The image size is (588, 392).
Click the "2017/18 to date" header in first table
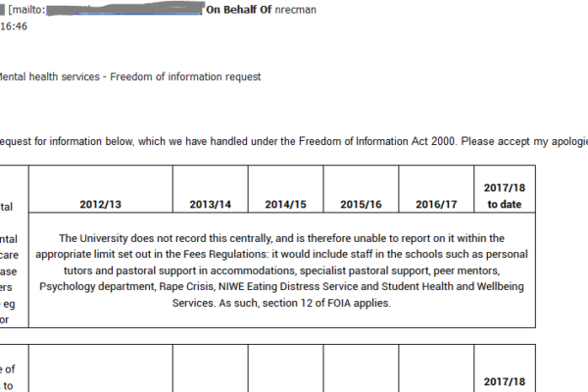point(505,196)
